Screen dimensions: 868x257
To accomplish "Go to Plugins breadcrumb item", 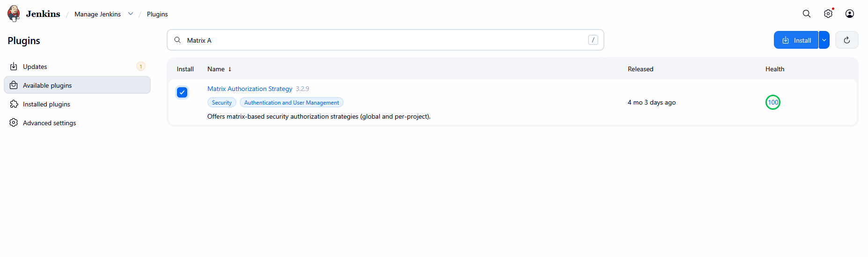I will (157, 14).
